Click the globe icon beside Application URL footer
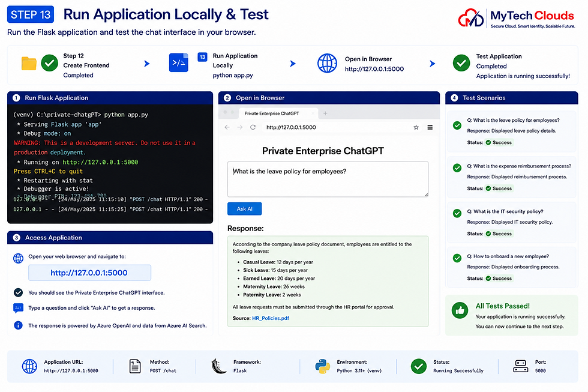The image size is (588, 392). point(29,366)
